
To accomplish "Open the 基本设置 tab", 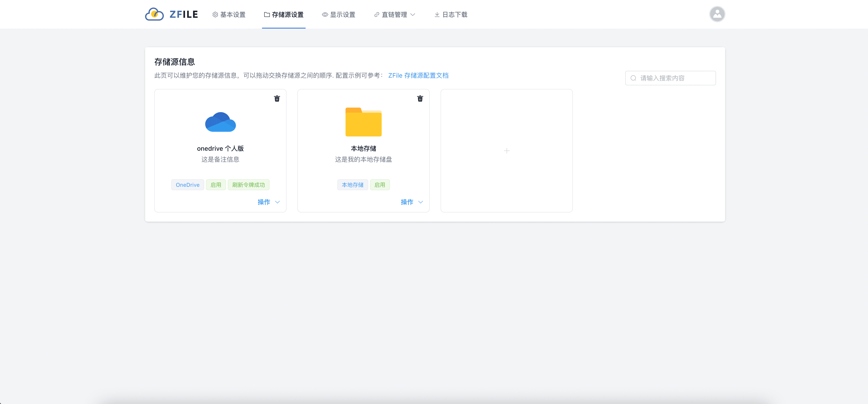I will [x=229, y=15].
